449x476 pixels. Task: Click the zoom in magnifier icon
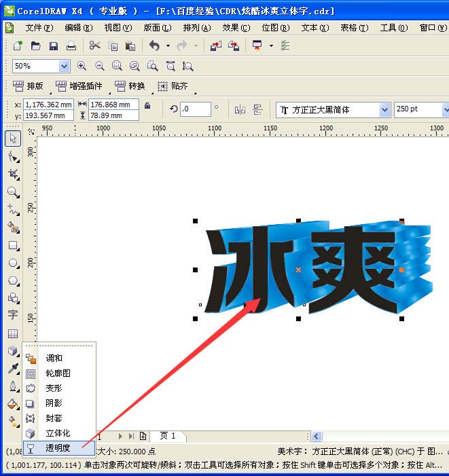coord(82,66)
